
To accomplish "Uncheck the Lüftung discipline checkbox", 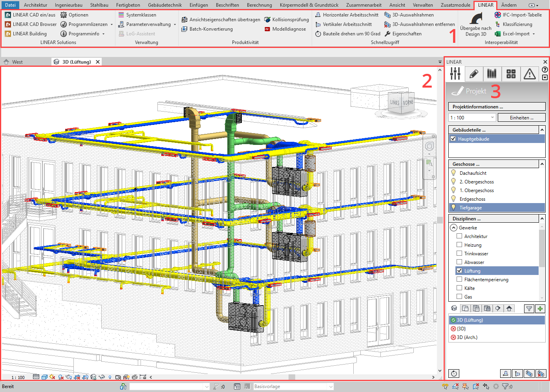I will 459,271.
